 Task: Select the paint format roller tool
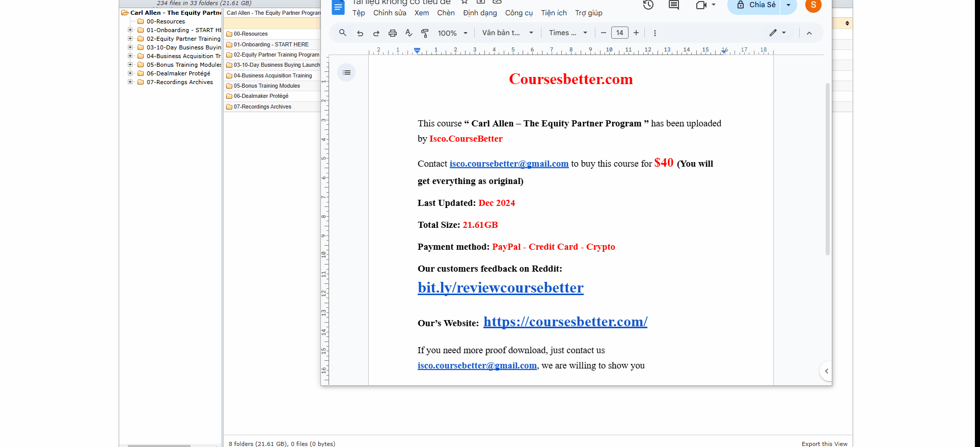tap(425, 33)
